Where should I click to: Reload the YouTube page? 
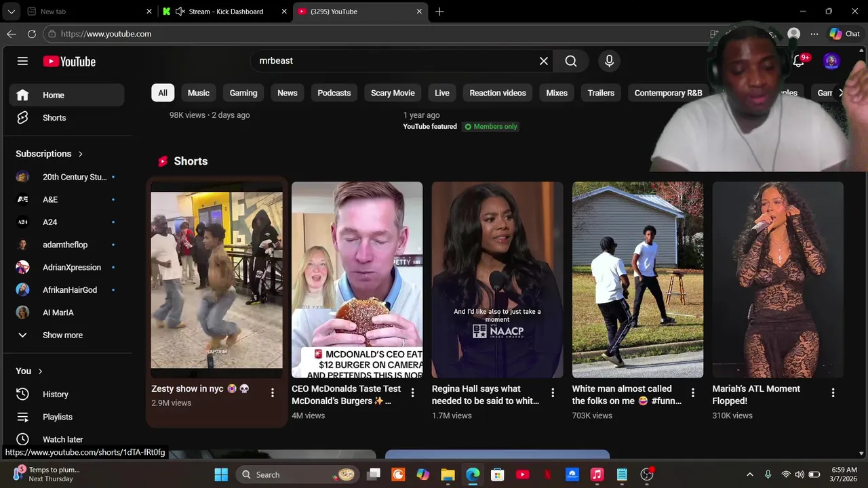pyautogui.click(x=32, y=34)
